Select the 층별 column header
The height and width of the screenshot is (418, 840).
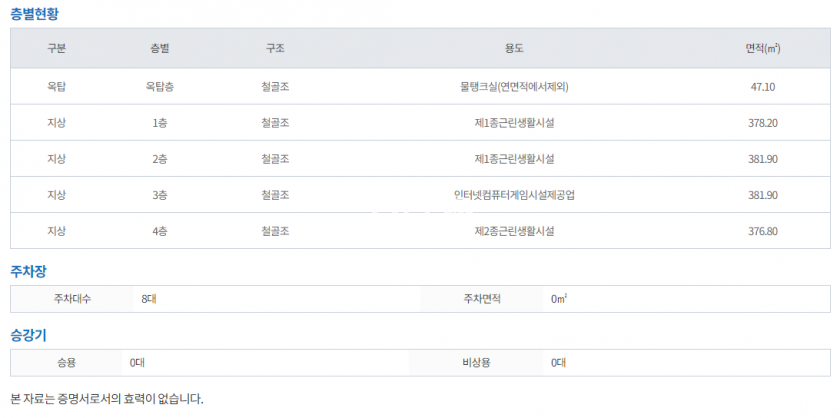click(160, 48)
